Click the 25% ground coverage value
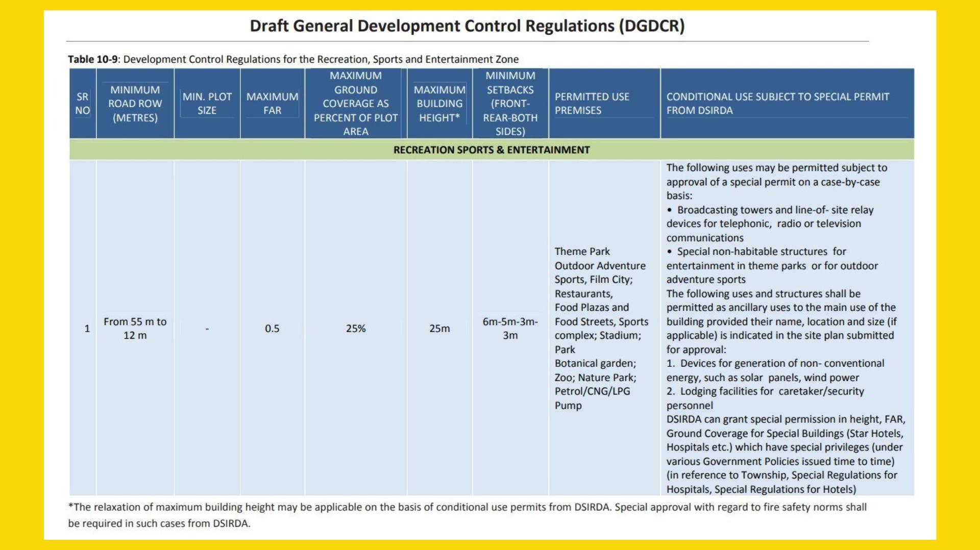Image resolution: width=980 pixels, height=550 pixels. click(355, 329)
